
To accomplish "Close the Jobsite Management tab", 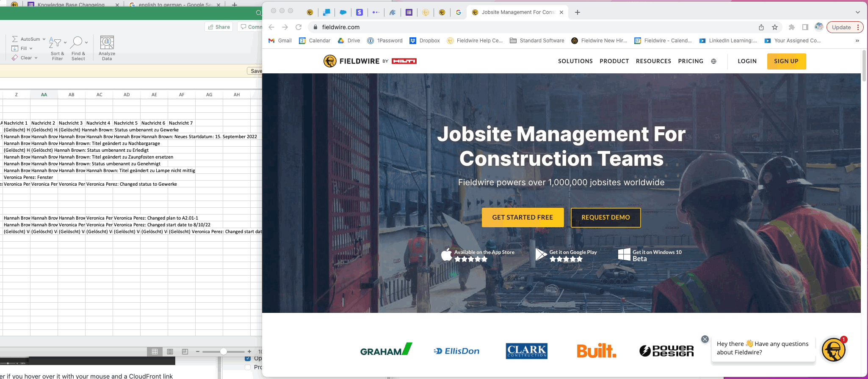I will pyautogui.click(x=561, y=12).
